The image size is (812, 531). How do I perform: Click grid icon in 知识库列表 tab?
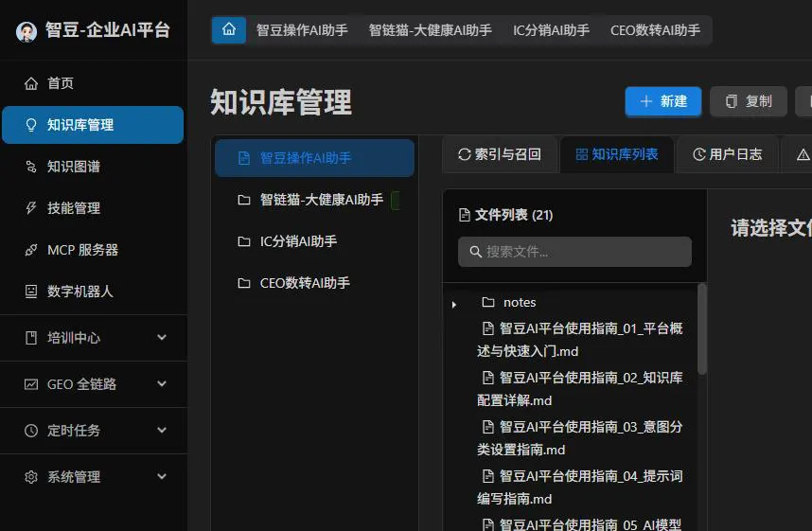click(x=581, y=154)
